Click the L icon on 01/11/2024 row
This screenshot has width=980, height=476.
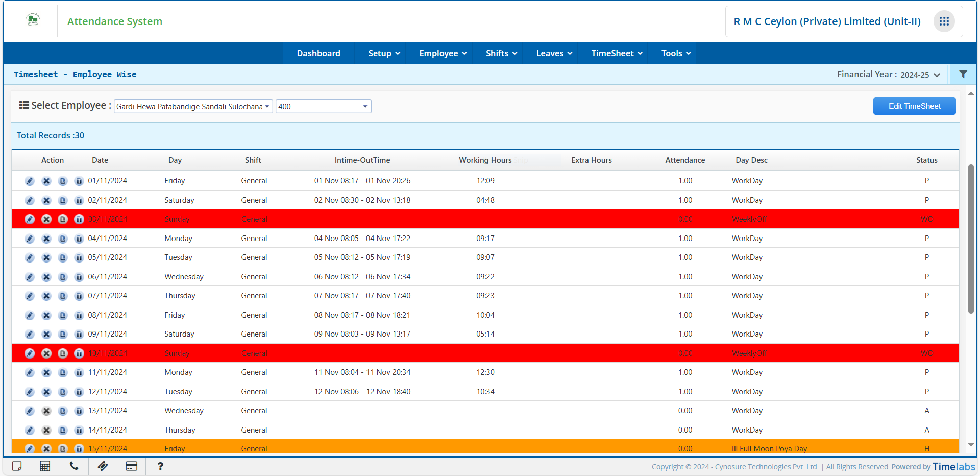click(x=63, y=181)
